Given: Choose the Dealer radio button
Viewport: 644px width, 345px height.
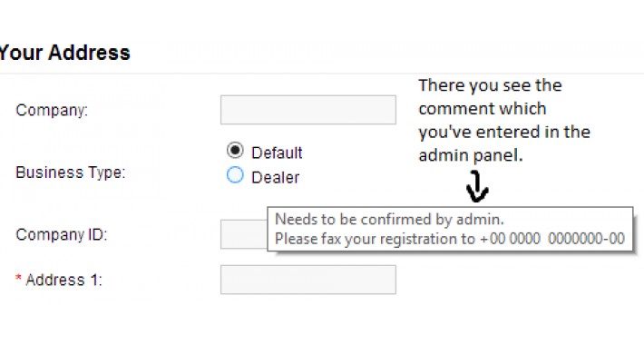Looking at the screenshot, I should (235, 174).
